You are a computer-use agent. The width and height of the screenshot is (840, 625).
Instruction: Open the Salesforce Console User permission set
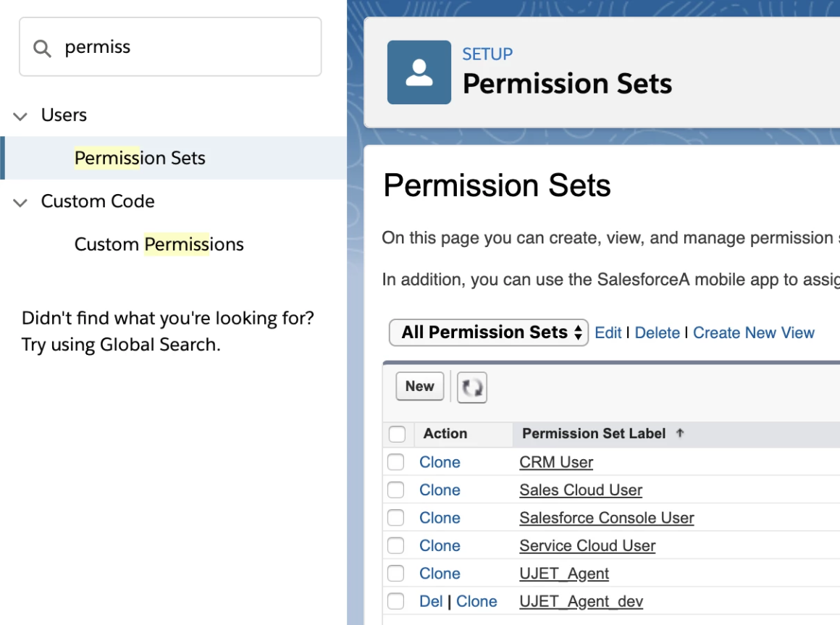[606, 518]
